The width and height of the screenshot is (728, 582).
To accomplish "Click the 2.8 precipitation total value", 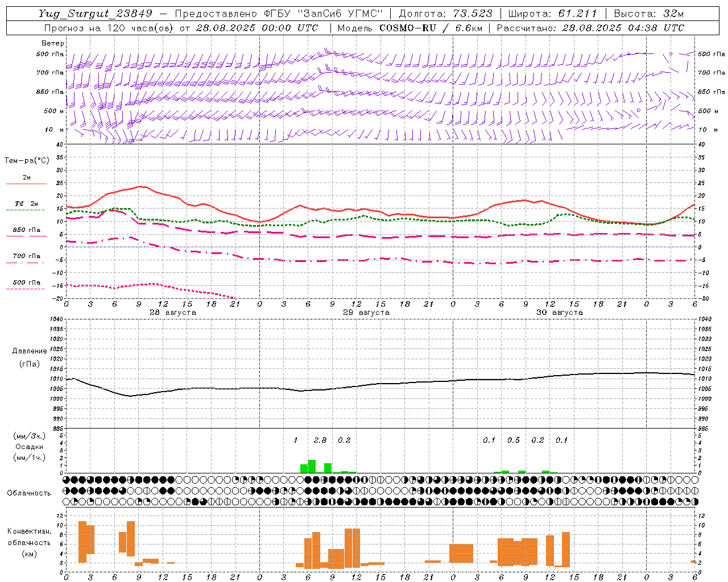I will 320,440.
